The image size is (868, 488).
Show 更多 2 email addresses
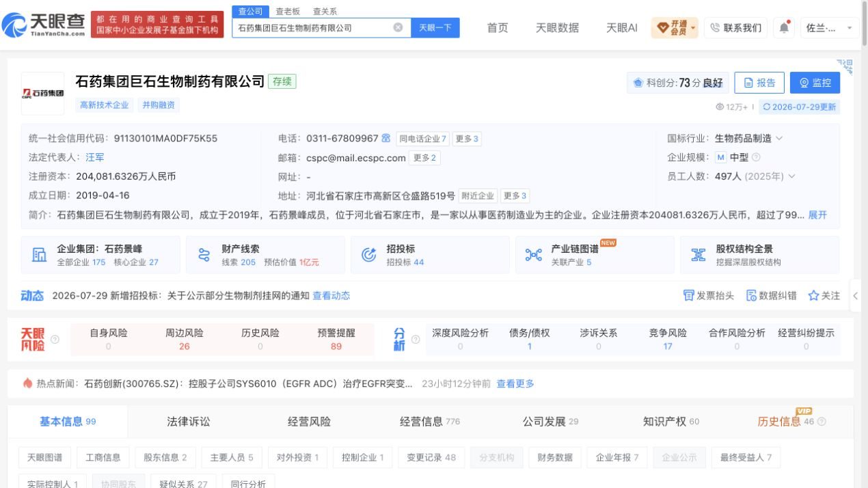[x=425, y=158]
